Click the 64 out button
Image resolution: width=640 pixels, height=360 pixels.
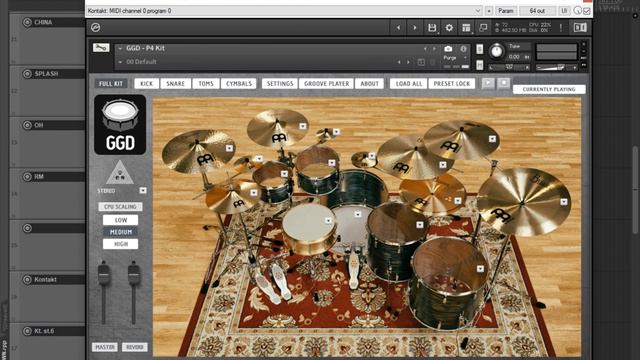(537, 11)
